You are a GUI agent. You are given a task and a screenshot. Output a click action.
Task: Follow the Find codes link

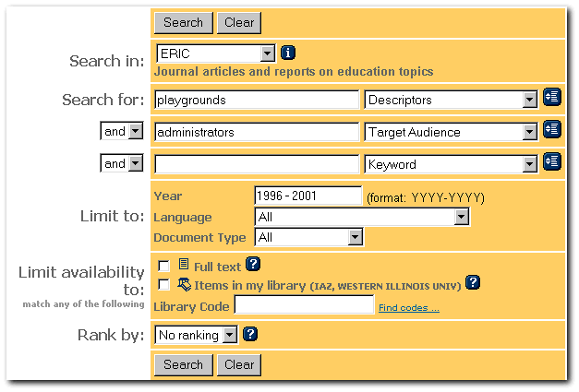[x=408, y=307]
